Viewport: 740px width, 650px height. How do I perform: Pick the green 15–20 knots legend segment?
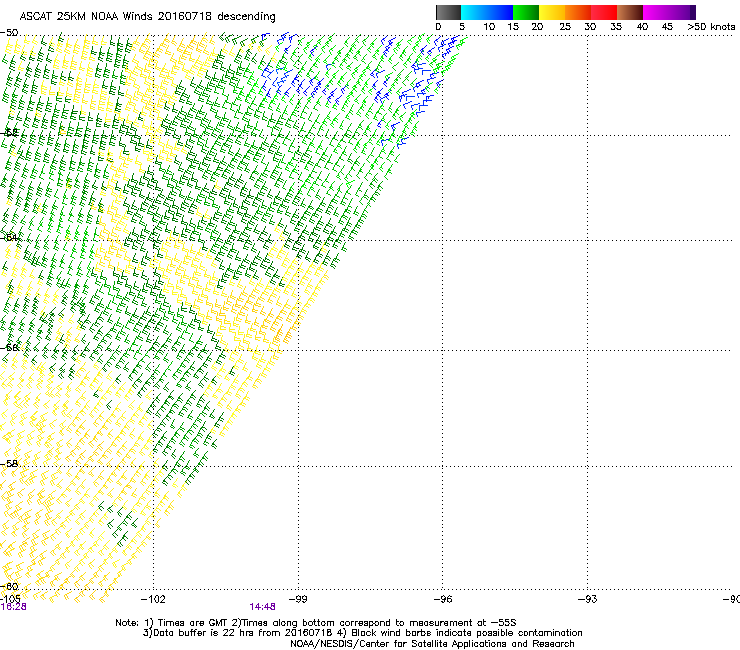526,12
